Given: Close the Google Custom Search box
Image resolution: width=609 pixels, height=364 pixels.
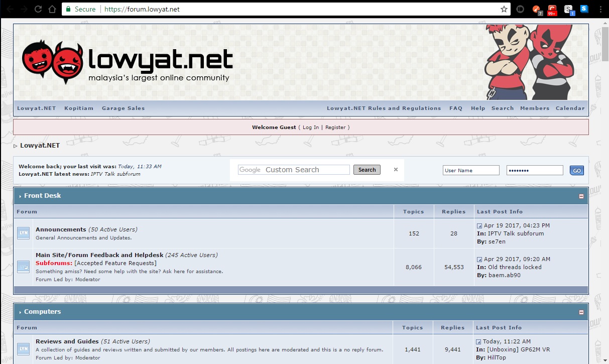Looking at the screenshot, I should 396,170.
